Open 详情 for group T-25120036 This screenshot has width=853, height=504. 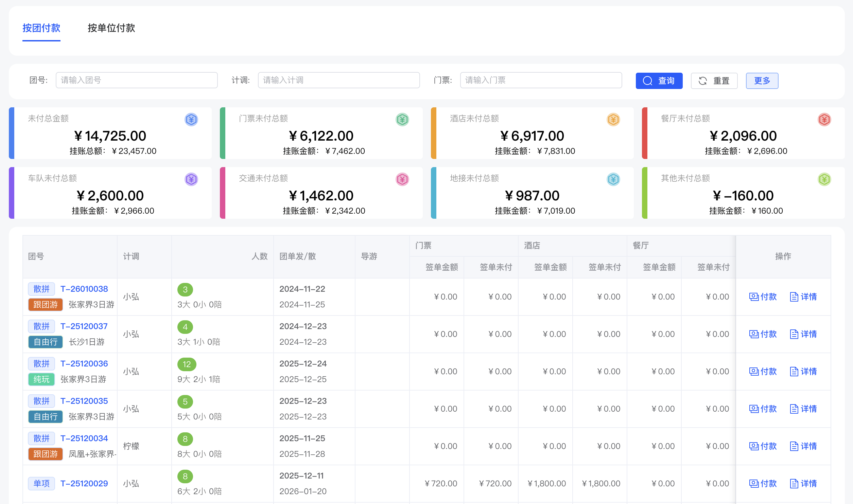tap(803, 372)
